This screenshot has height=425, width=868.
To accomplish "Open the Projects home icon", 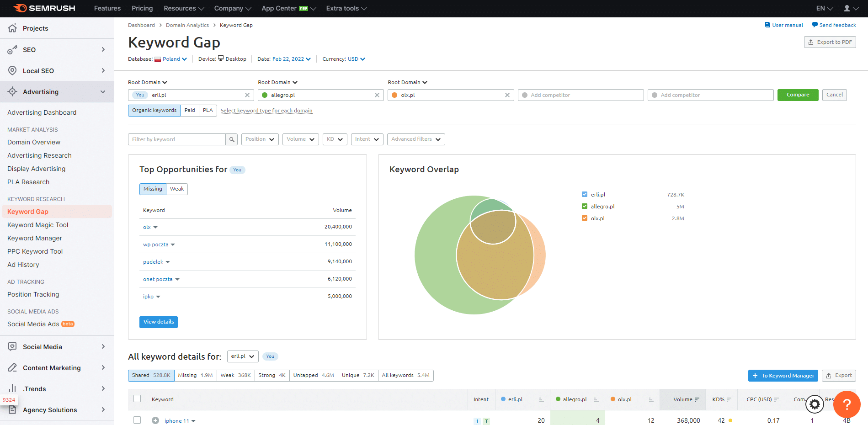I will (12, 28).
